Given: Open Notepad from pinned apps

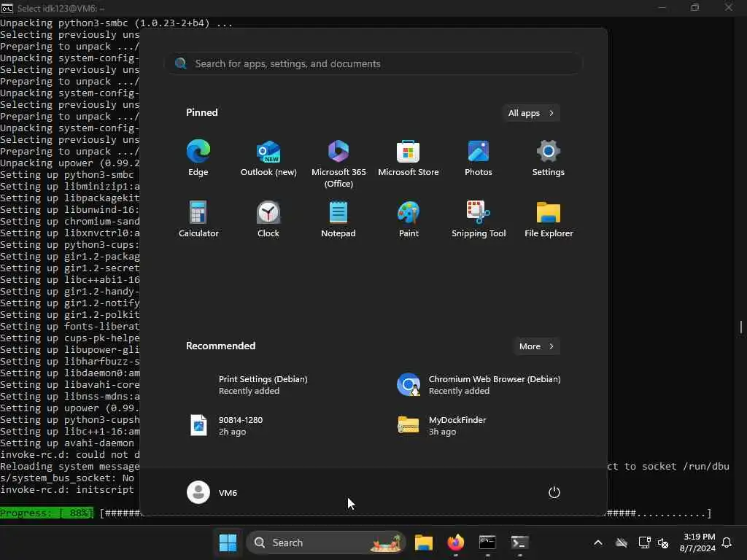Looking at the screenshot, I should 338,219.
